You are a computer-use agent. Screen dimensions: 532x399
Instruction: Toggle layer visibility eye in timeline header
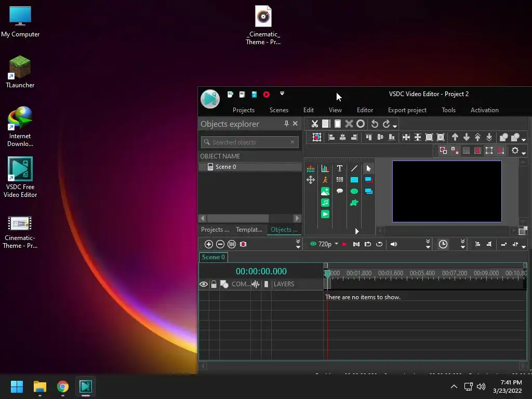[204, 284]
